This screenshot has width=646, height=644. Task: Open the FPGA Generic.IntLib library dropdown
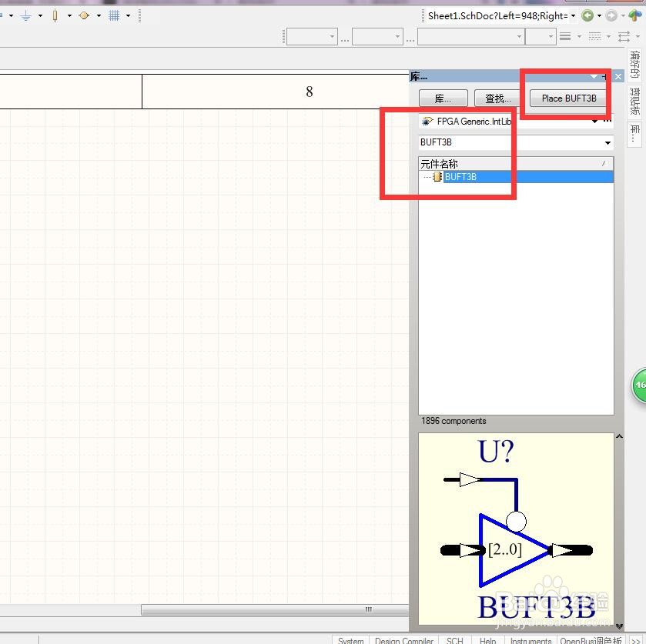[594, 121]
